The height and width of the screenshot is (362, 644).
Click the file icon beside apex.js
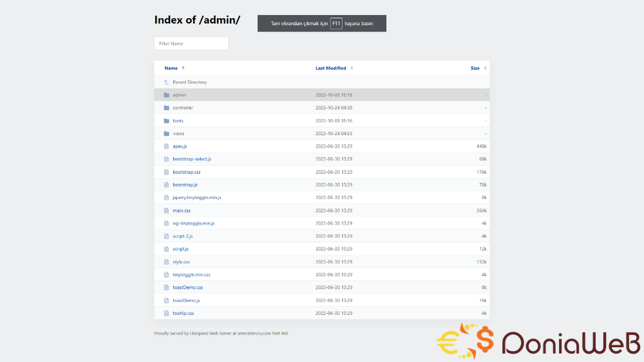click(x=166, y=146)
